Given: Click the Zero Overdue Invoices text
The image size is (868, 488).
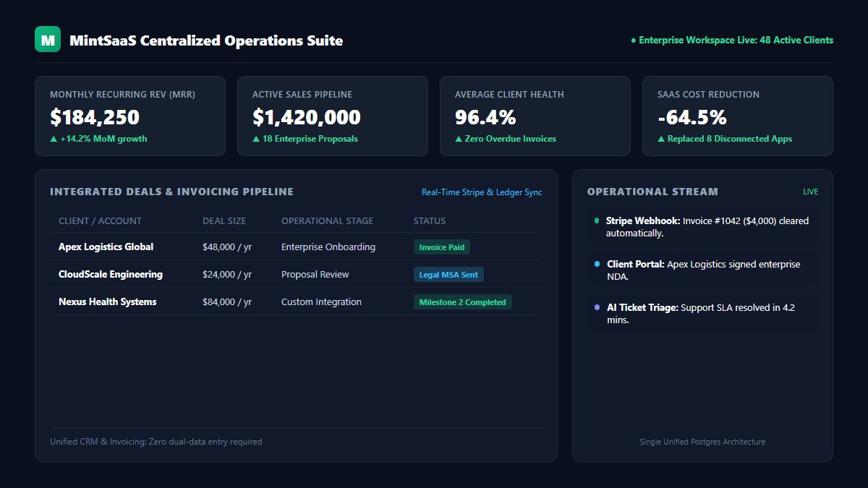Looking at the screenshot, I should click(x=506, y=139).
